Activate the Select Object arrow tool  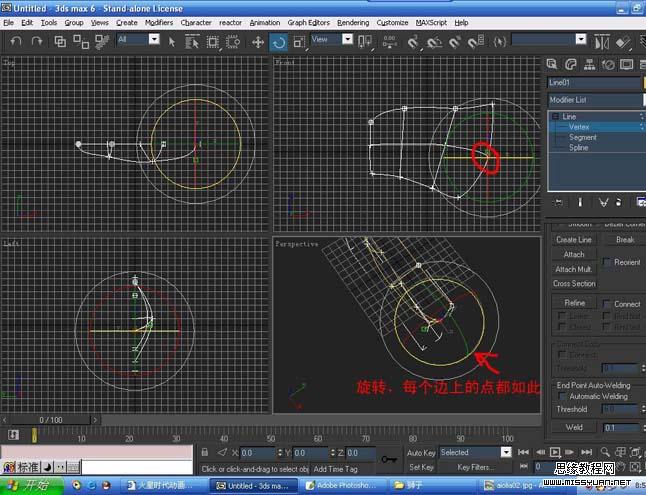pyautogui.click(x=172, y=42)
